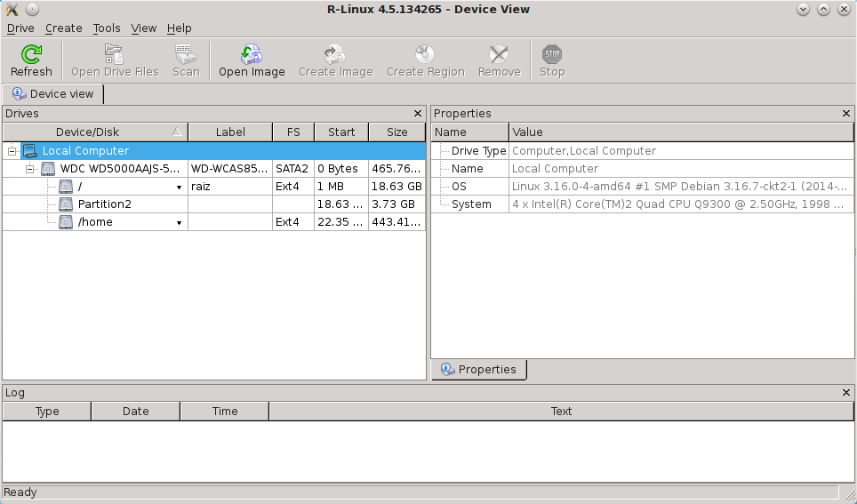Click the Create Image toolbar icon
Image resolution: width=857 pixels, height=504 pixels.
coord(335,55)
